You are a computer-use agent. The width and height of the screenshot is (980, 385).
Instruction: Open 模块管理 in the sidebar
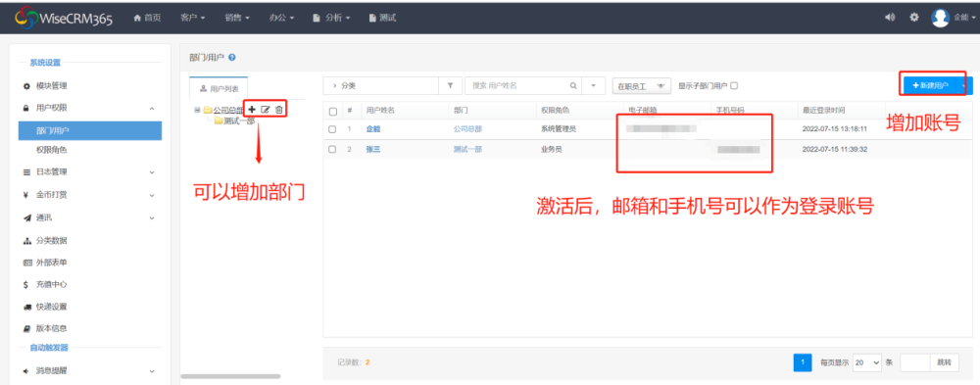[x=51, y=85]
